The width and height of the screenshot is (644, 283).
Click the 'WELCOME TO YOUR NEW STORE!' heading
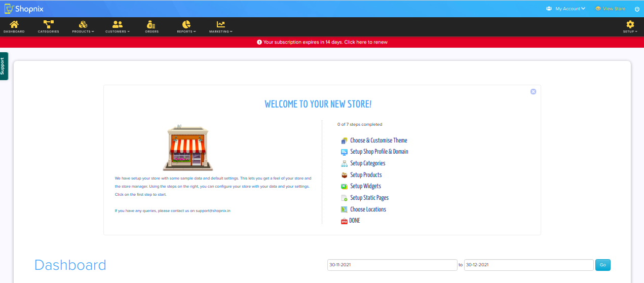318,104
